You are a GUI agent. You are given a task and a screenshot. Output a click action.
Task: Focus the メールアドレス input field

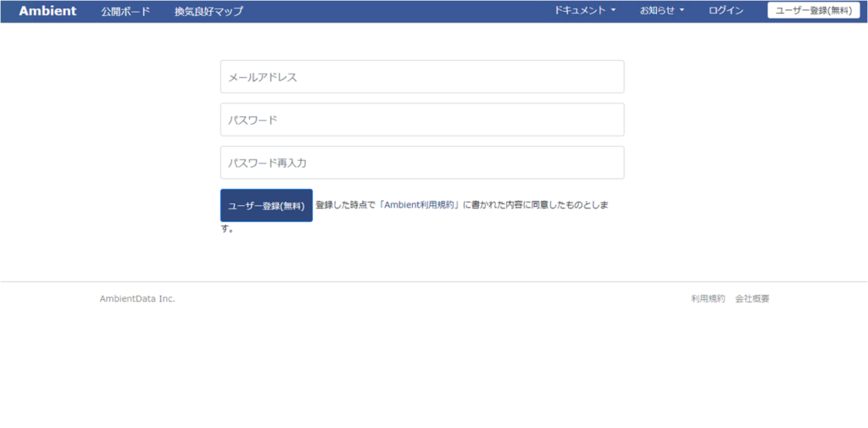422,77
